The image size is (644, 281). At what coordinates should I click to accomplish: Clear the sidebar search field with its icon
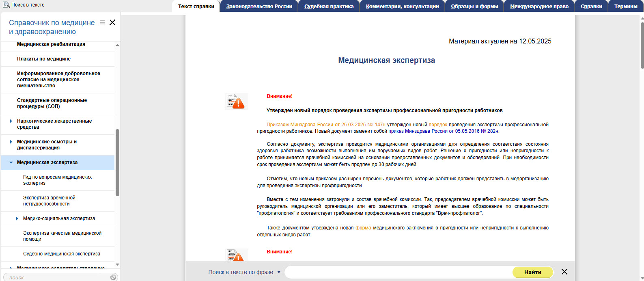click(113, 277)
